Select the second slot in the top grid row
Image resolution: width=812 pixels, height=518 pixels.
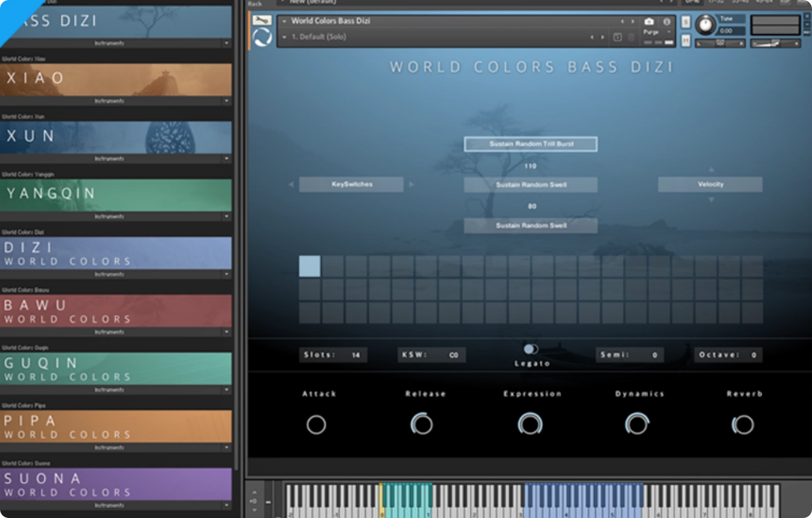pos(333,266)
